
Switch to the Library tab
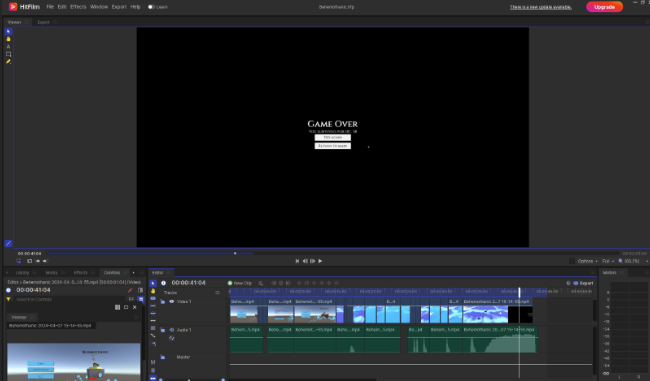pyautogui.click(x=22, y=272)
